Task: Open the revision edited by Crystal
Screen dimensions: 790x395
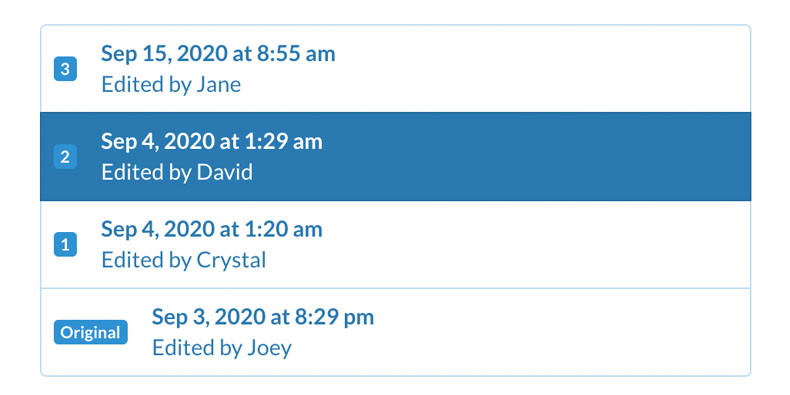Action: [396, 244]
